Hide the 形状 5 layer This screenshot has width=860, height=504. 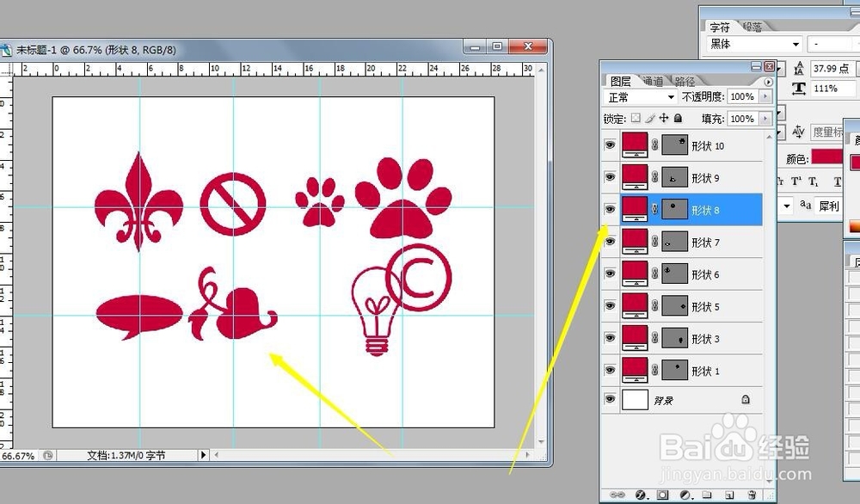(610, 306)
